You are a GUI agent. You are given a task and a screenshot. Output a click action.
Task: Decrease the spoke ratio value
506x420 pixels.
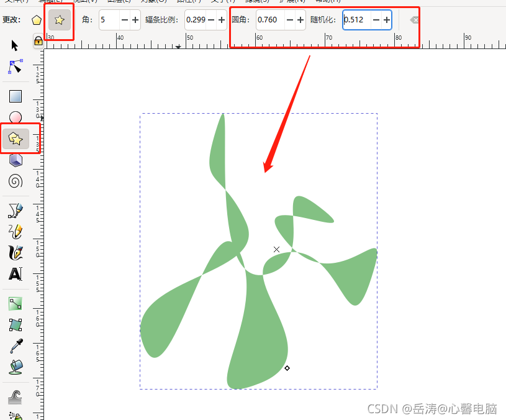click(211, 20)
